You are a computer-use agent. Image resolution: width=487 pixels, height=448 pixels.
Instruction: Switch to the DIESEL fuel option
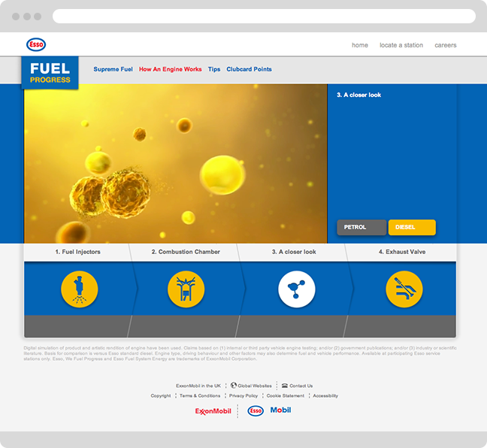point(412,227)
